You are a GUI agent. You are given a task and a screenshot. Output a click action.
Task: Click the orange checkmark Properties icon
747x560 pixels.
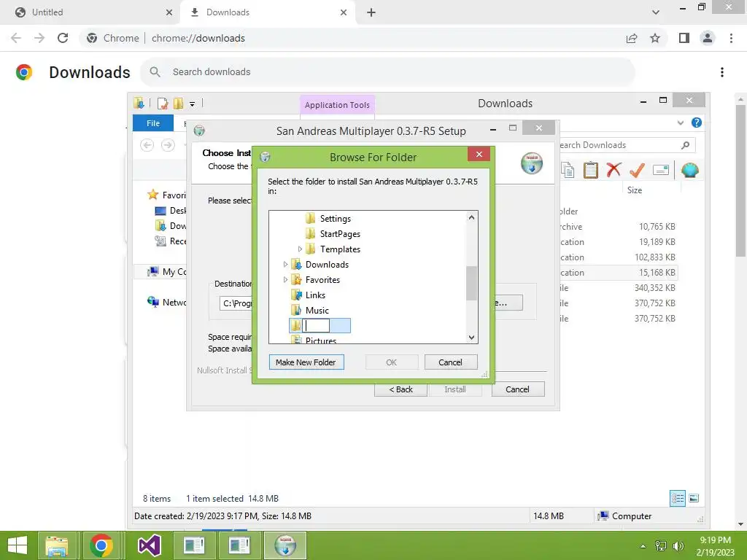pyautogui.click(x=637, y=170)
